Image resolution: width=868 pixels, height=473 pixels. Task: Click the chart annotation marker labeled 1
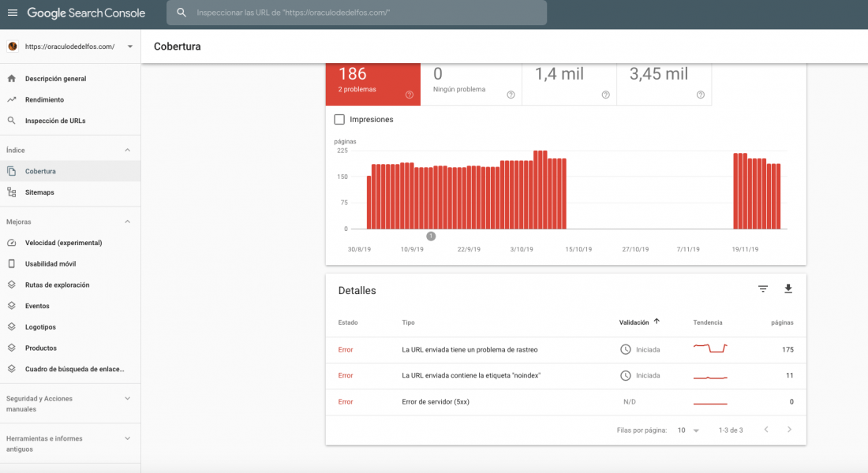click(431, 236)
